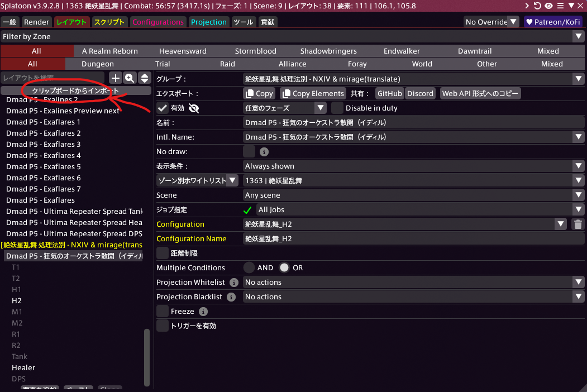Screen dimensions: 587x392
Task: Enable the 距離制限 checkbox
Action: pos(163,254)
